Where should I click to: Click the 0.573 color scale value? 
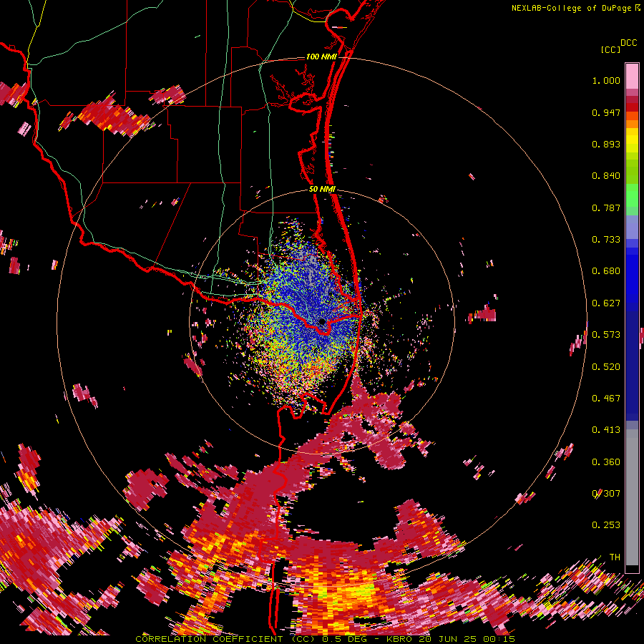pyautogui.click(x=606, y=335)
